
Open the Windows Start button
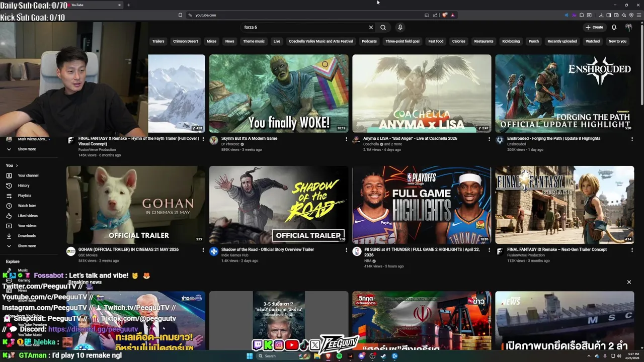pyautogui.click(x=249, y=356)
